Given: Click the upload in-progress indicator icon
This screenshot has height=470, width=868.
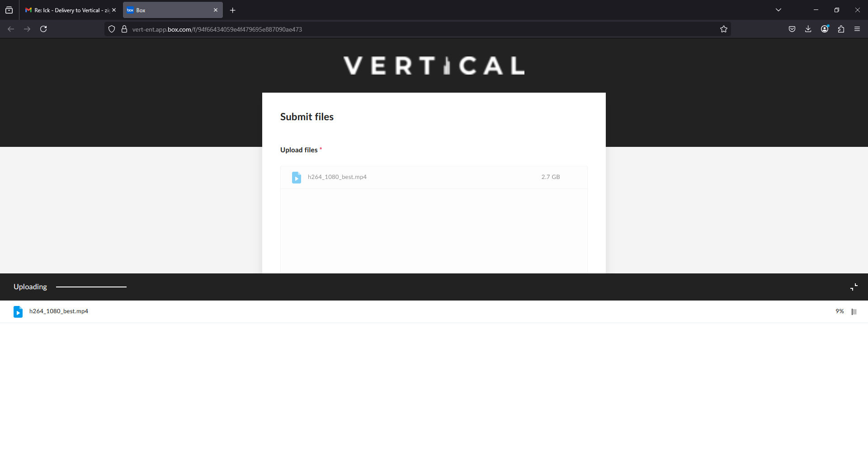Looking at the screenshot, I should tap(854, 311).
